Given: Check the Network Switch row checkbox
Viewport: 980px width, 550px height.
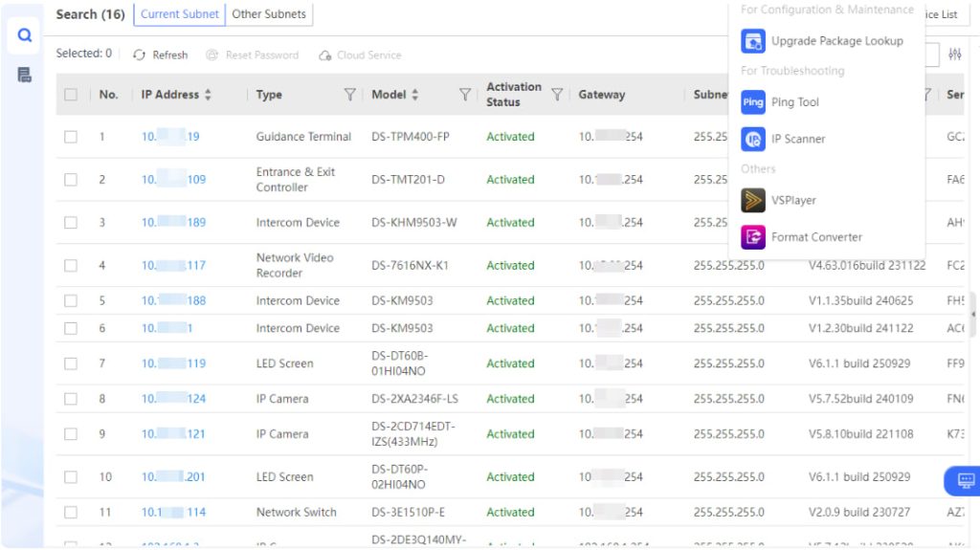Looking at the screenshot, I should coord(71,513).
